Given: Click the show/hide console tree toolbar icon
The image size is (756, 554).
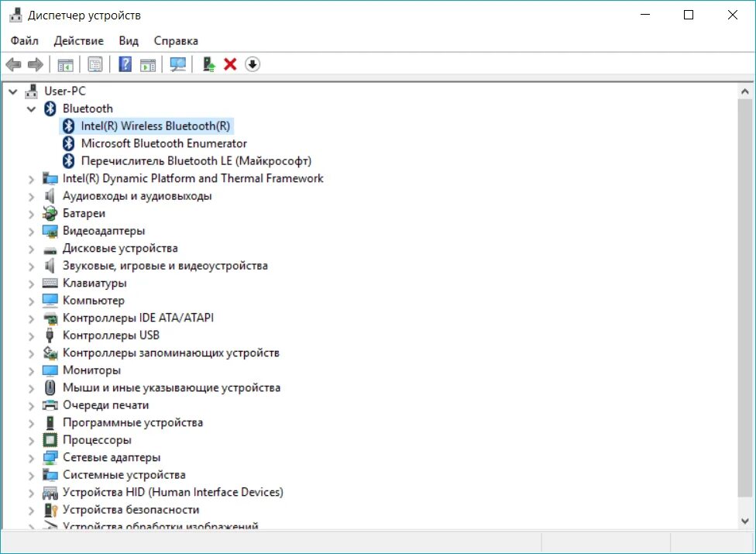Looking at the screenshot, I should point(65,64).
